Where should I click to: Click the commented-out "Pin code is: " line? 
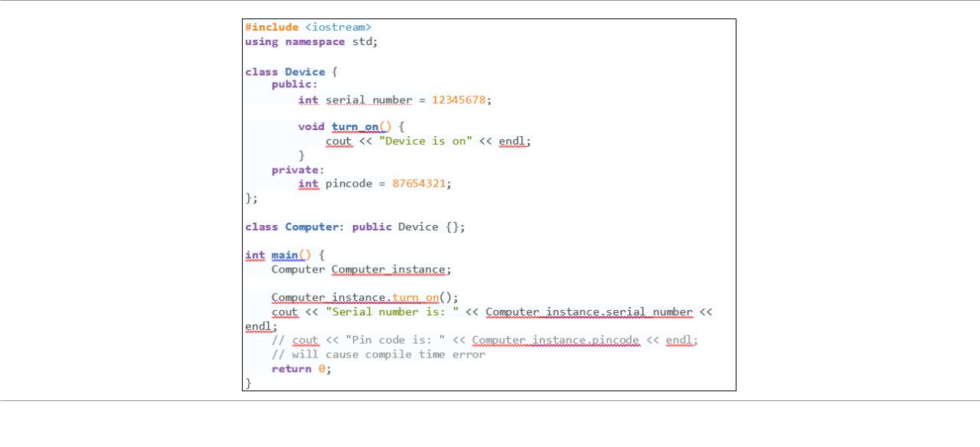pos(485,340)
